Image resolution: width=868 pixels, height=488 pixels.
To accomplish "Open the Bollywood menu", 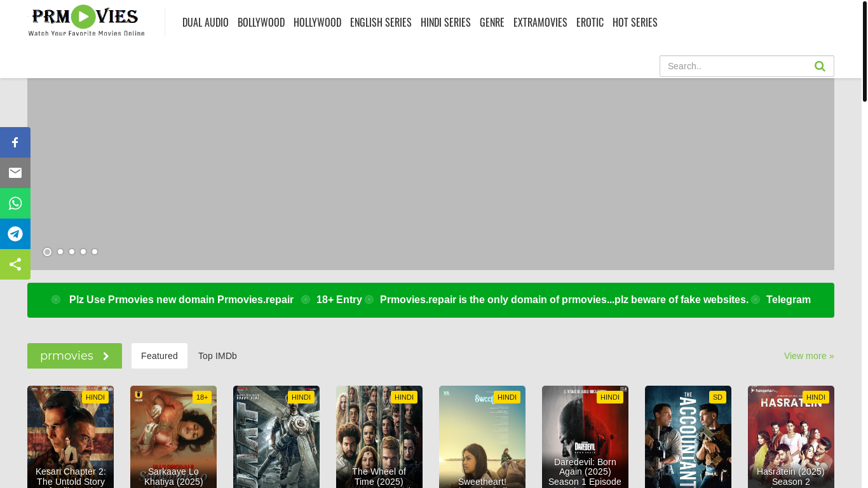I will (261, 22).
